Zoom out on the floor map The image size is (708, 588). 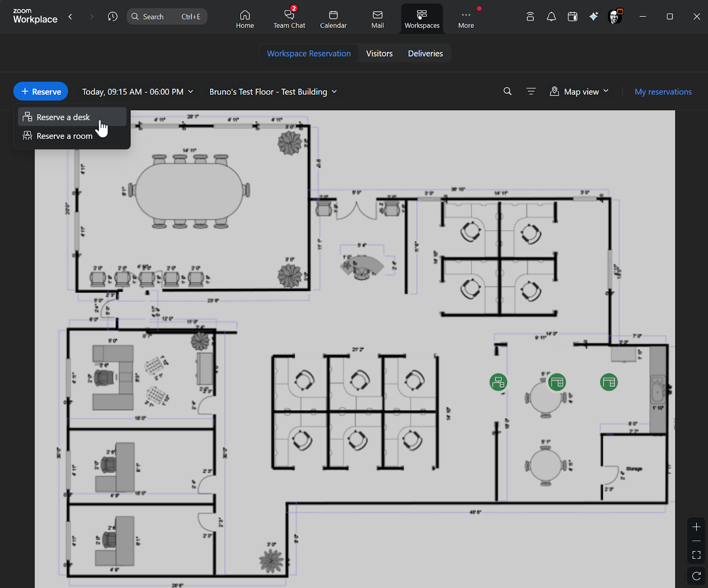click(x=696, y=541)
